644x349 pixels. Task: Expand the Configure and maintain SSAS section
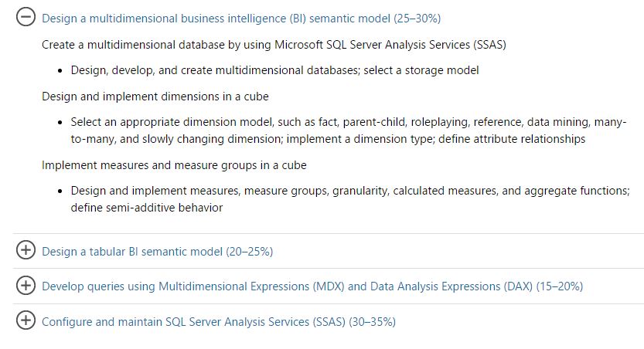[x=26, y=321]
